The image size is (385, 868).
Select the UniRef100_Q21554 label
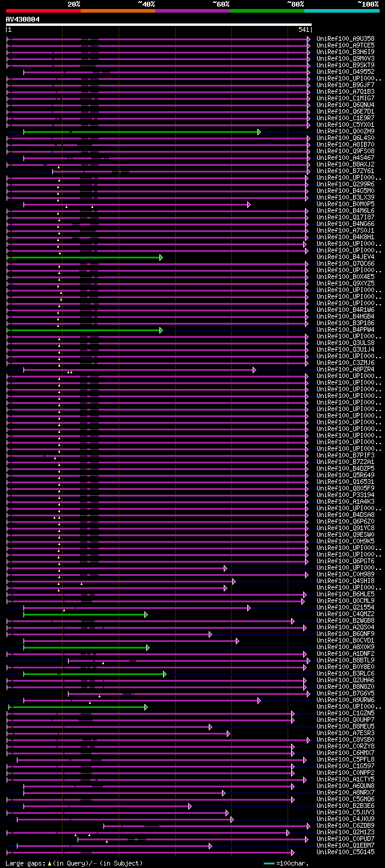[x=345, y=607]
